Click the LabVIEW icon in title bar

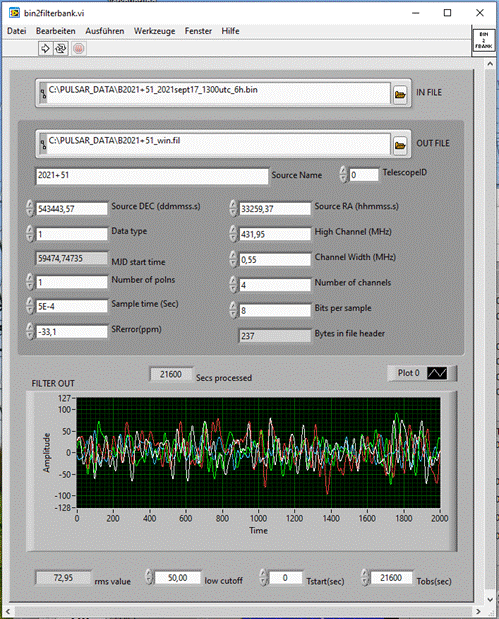pos(14,13)
